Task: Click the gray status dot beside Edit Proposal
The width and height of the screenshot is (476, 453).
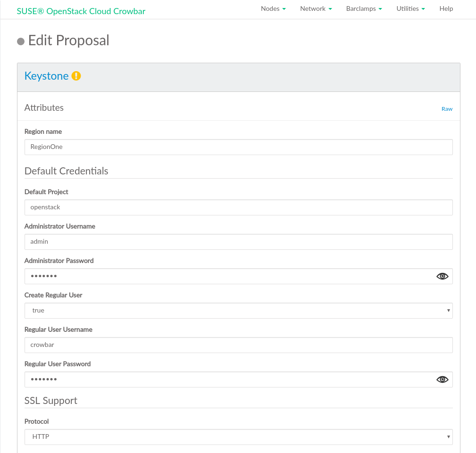Action: pos(21,41)
